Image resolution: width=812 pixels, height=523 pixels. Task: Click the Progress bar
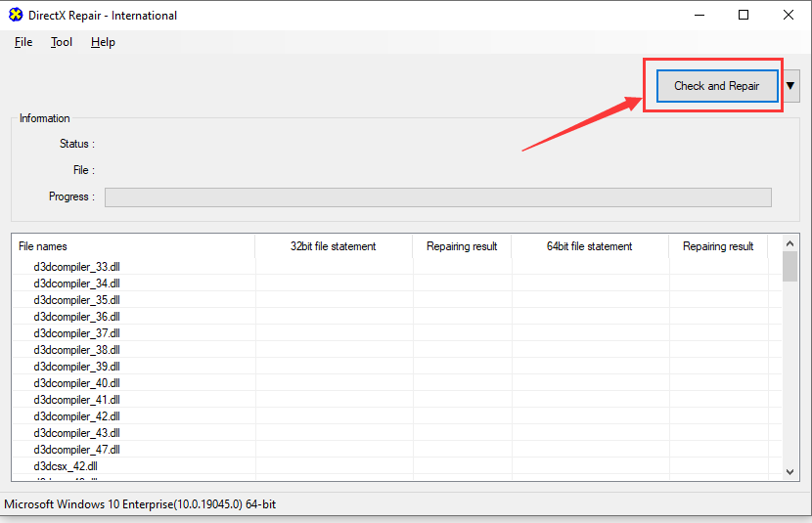[437, 197]
